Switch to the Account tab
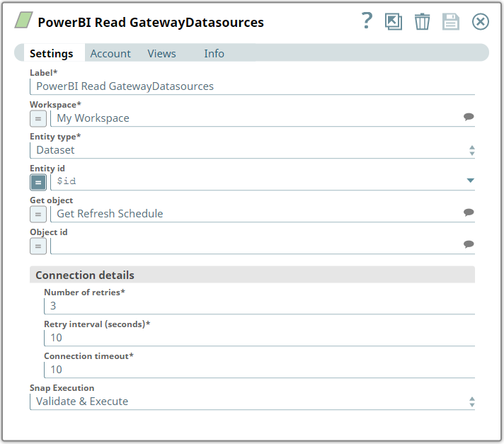Screen dimensions: 504x444 (x=110, y=53)
